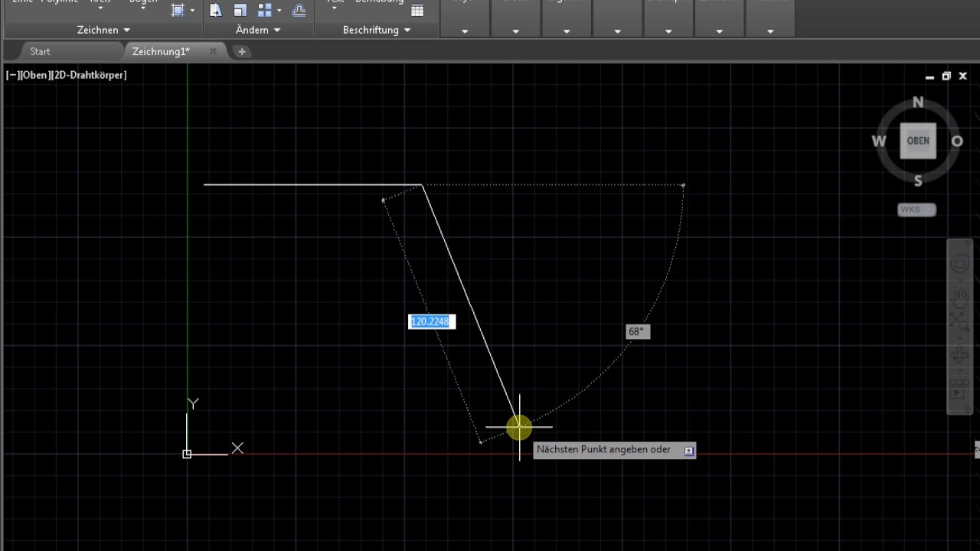980x551 pixels.
Task: Click the scale tool icon beside mirror
Action: (x=240, y=10)
